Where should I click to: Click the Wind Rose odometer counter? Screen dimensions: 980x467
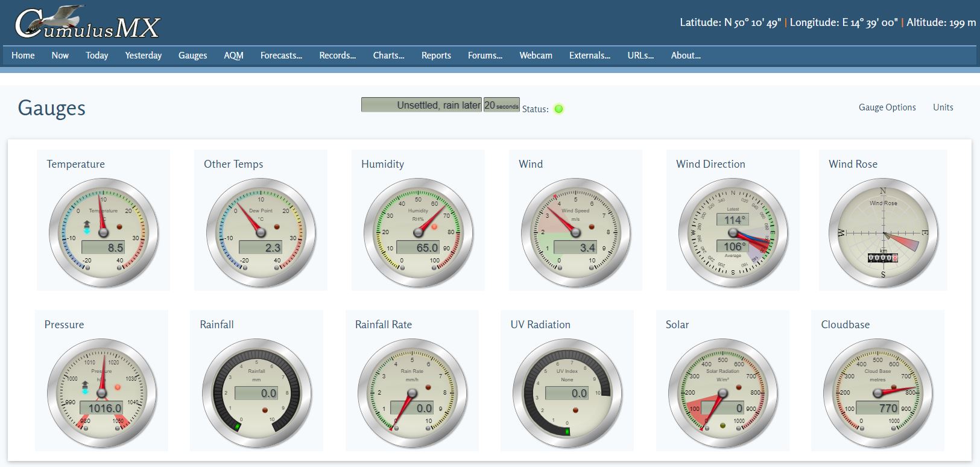coord(883,258)
